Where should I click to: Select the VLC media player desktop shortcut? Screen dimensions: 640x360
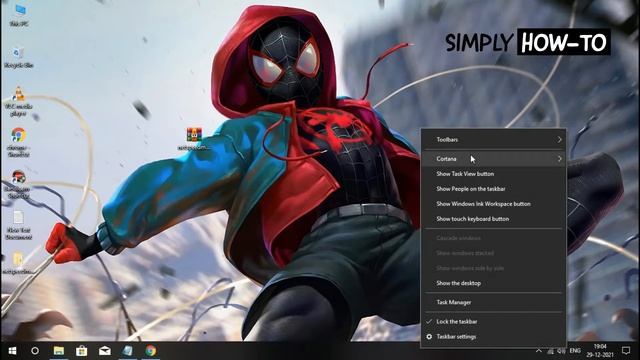(x=18, y=102)
